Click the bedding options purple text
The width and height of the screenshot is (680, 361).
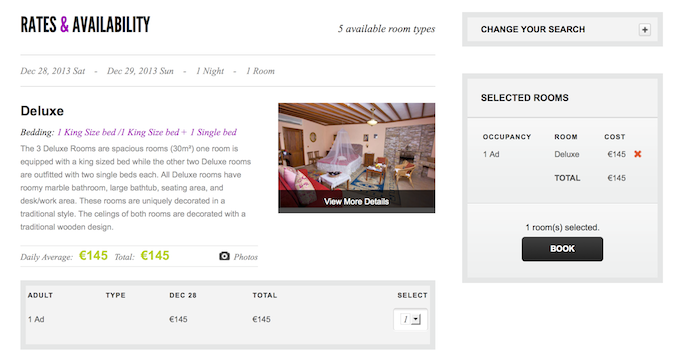point(147,132)
